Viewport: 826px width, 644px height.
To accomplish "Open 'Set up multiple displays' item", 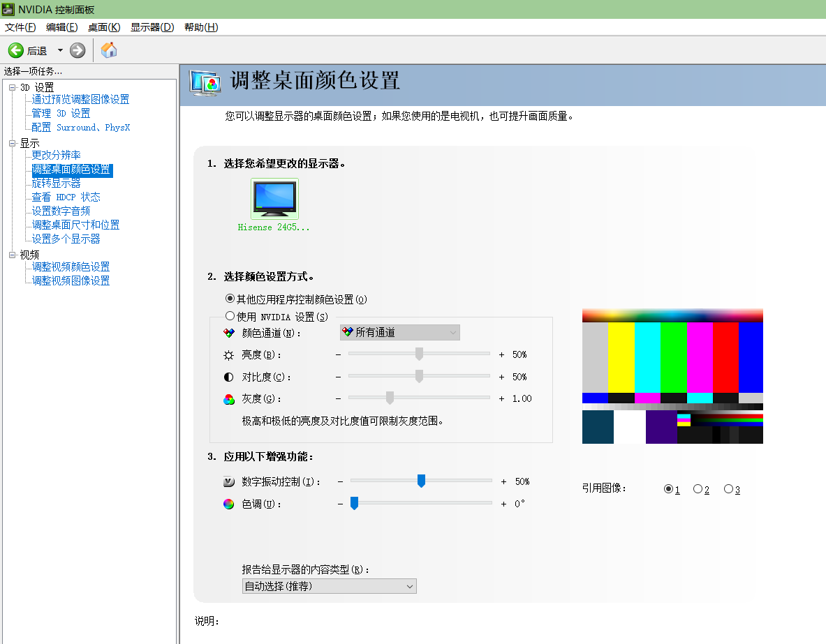I will tap(66, 239).
